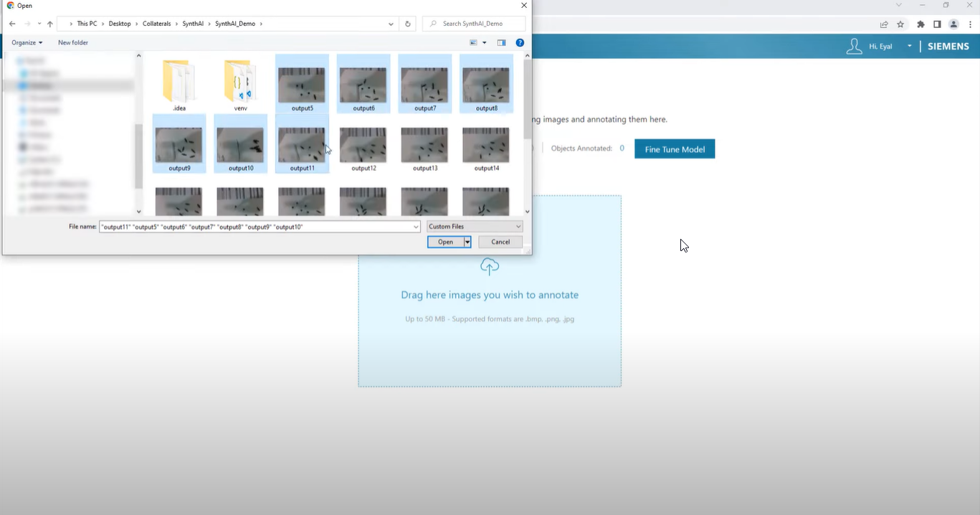Click the Fine Tune Model button

[674, 148]
